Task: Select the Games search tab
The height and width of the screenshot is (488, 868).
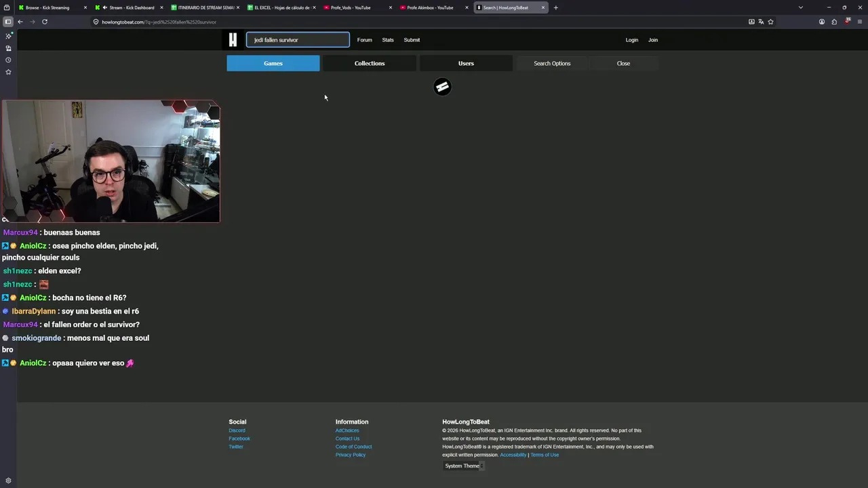Action: point(273,63)
